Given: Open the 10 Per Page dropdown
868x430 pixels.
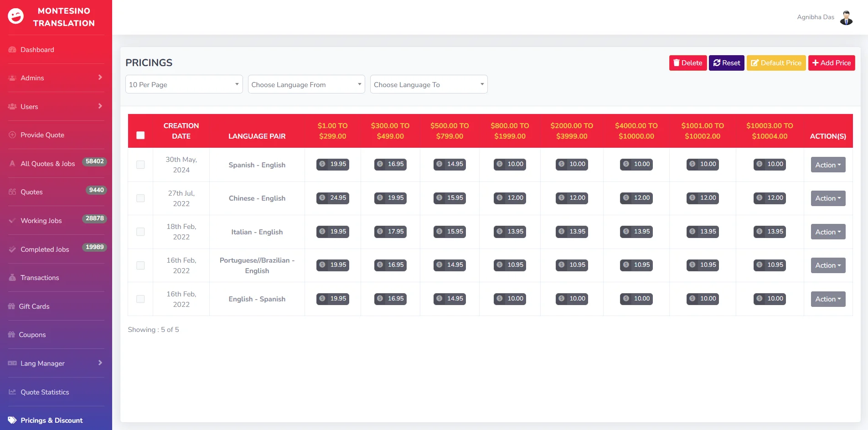Looking at the screenshot, I should click(184, 84).
